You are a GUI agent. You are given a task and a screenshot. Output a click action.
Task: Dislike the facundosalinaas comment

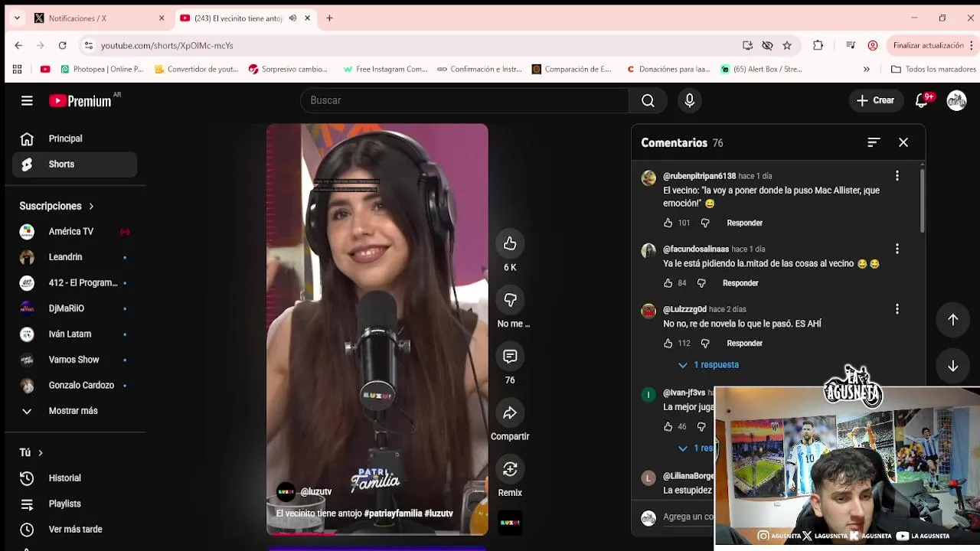(x=701, y=283)
